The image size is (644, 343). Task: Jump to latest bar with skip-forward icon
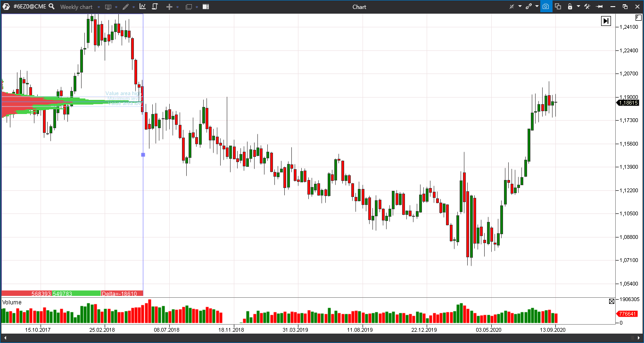[606, 21]
